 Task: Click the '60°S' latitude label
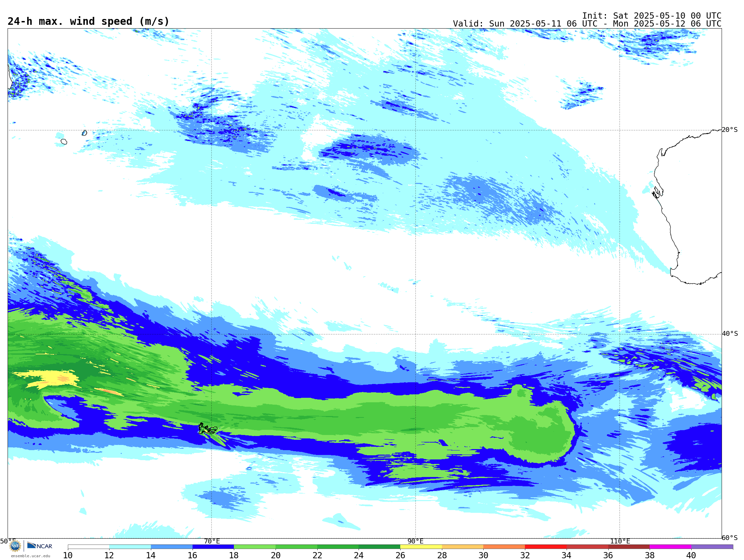tap(730, 538)
